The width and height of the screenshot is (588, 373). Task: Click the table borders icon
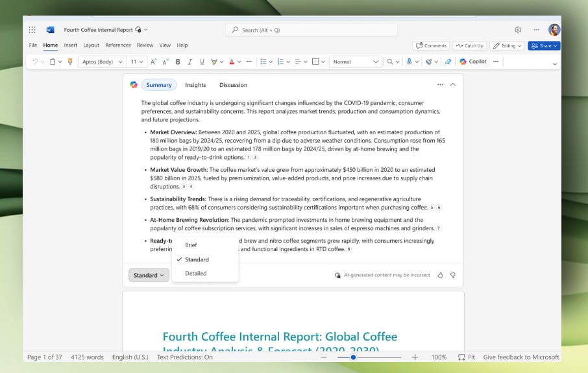pos(316,62)
